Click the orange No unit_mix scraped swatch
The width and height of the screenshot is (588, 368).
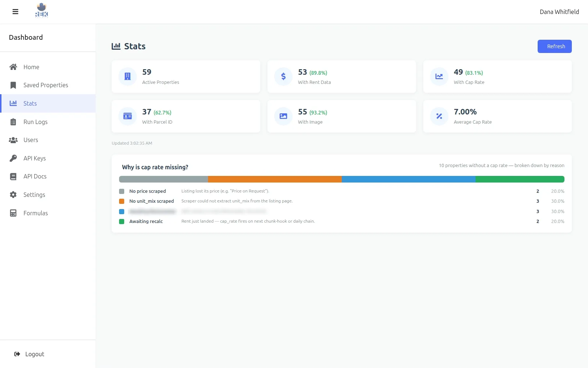[122, 201]
